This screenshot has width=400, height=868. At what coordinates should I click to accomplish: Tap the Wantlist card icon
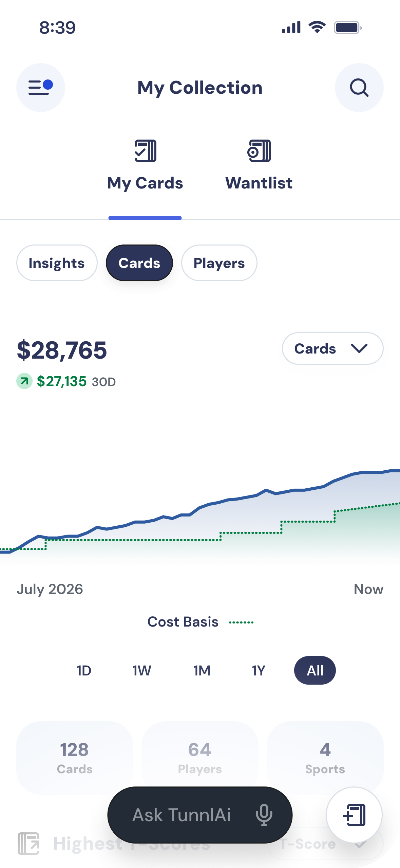coord(259,151)
